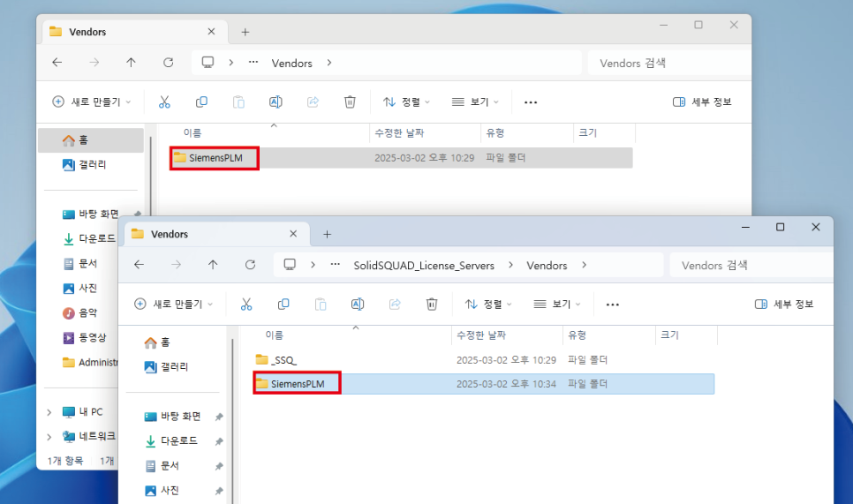Screen dimensions: 853x504
Task: Refresh the back Vendors window
Action: [169, 63]
